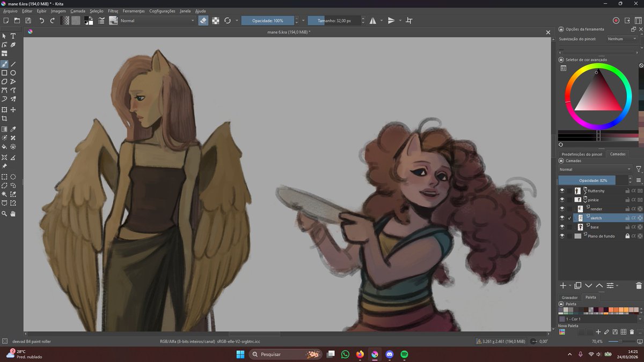Open the layer blending mode dropdown
The width and height of the screenshot is (644, 362).
point(595,169)
